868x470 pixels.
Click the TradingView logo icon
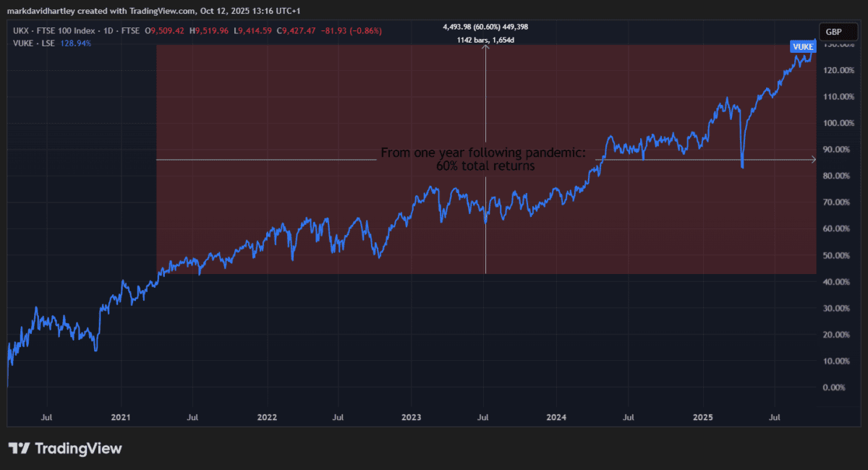click(x=18, y=448)
